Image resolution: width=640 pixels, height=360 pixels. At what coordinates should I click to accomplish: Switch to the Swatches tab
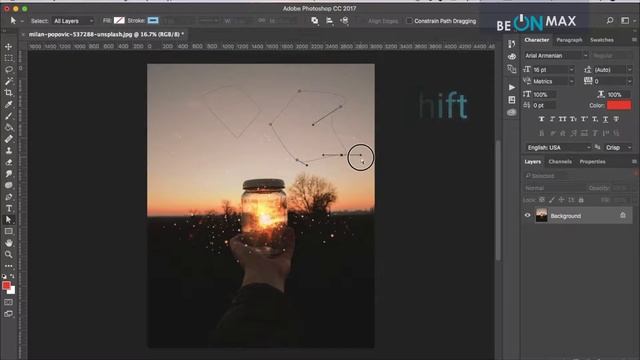coord(602,40)
